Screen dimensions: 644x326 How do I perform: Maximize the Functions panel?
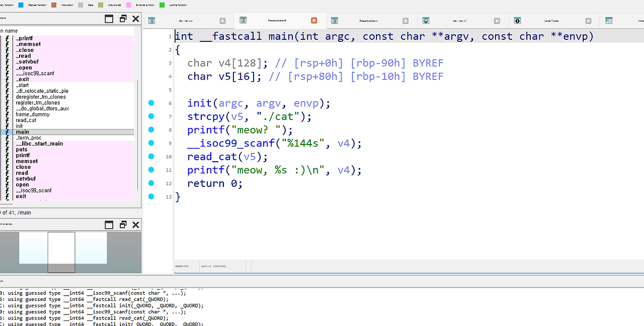coord(109,19)
